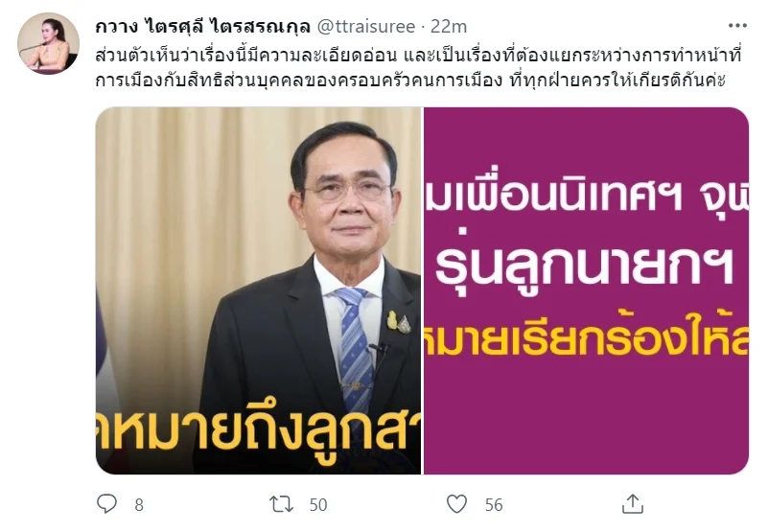Click the like count 56

[x=494, y=505]
